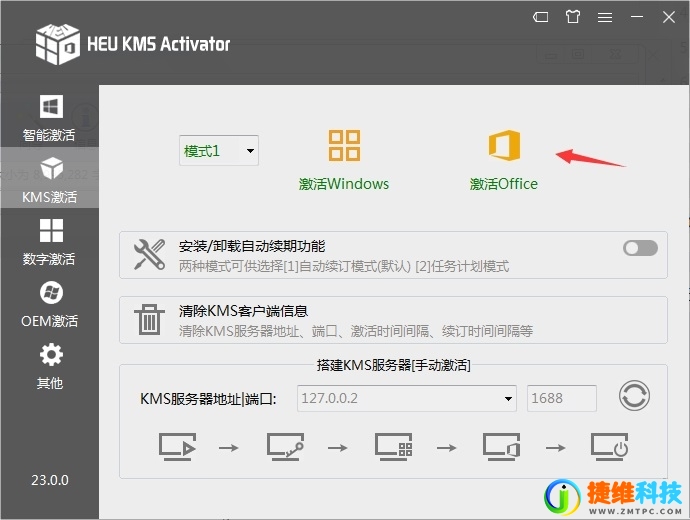The height and width of the screenshot is (520, 690).
Task: Click the version number 23.0.0
Action: [x=50, y=480]
